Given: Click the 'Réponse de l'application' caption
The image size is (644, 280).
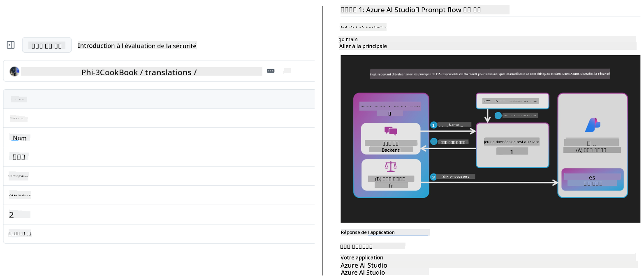Looking at the screenshot, I should click(x=368, y=232).
